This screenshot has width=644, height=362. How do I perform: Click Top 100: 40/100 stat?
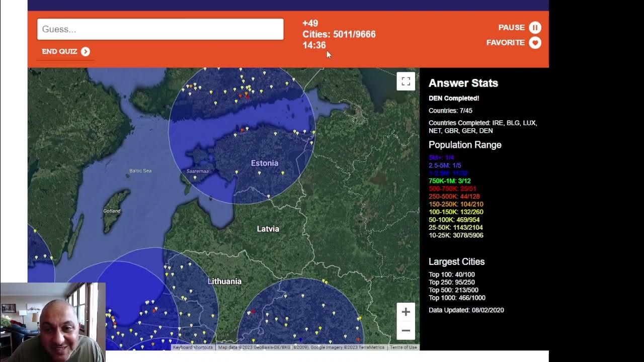point(452,275)
